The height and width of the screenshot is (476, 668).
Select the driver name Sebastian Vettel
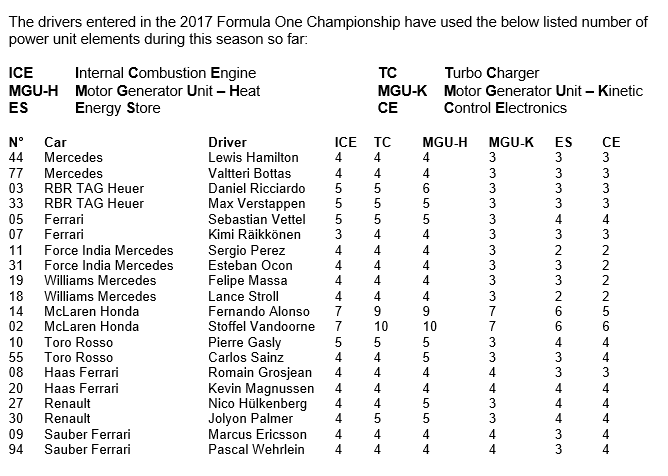point(257,219)
